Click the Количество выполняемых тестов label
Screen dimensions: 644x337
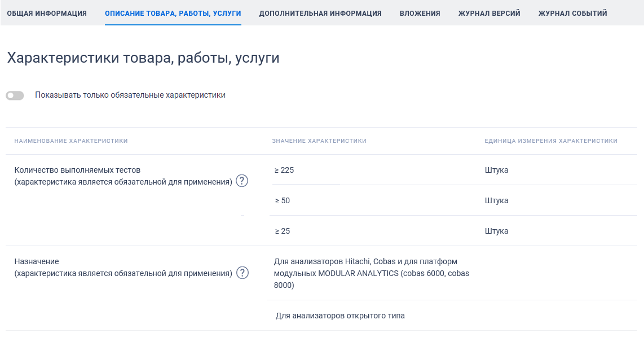[x=77, y=170]
